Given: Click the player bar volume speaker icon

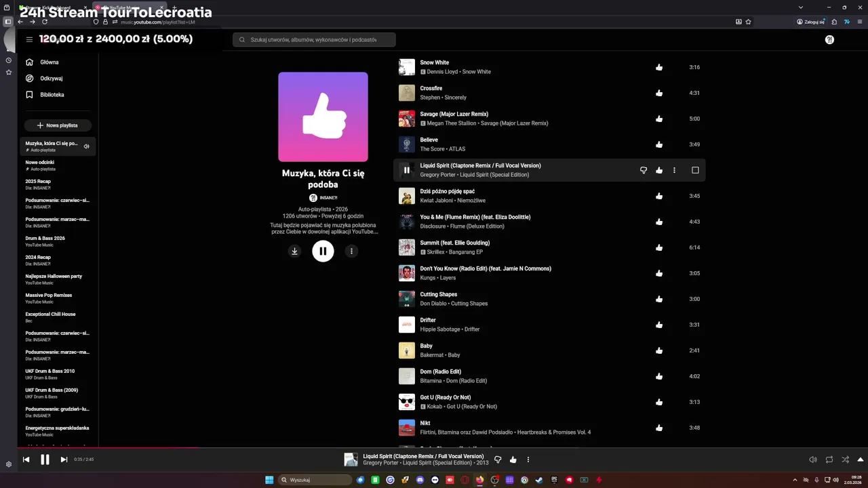Looking at the screenshot, I should coord(813,460).
